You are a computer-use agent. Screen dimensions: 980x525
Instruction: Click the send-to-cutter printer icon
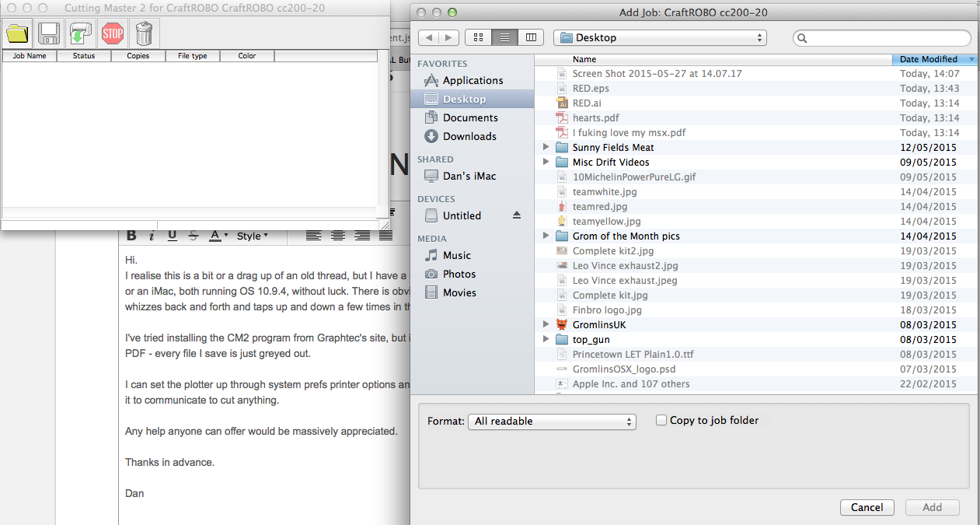[x=81, y=33]
